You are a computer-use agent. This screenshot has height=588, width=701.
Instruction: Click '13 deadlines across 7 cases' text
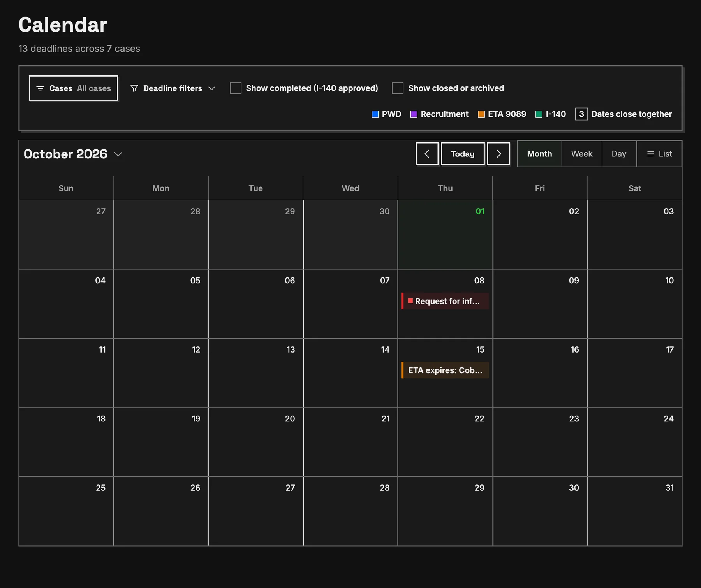79,49
